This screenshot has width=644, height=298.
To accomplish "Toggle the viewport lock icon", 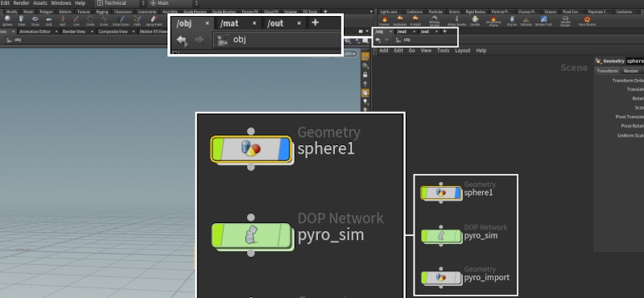I will pos(365,75).
